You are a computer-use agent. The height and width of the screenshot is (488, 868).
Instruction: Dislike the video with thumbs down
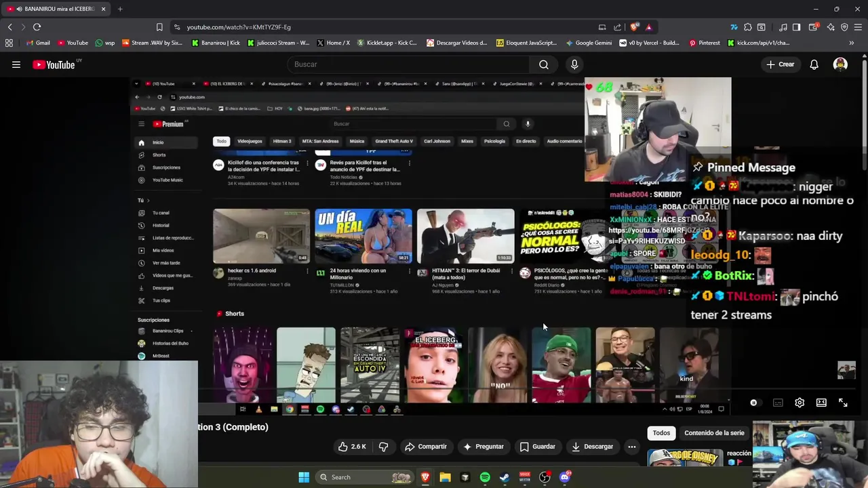coord(383,447)
